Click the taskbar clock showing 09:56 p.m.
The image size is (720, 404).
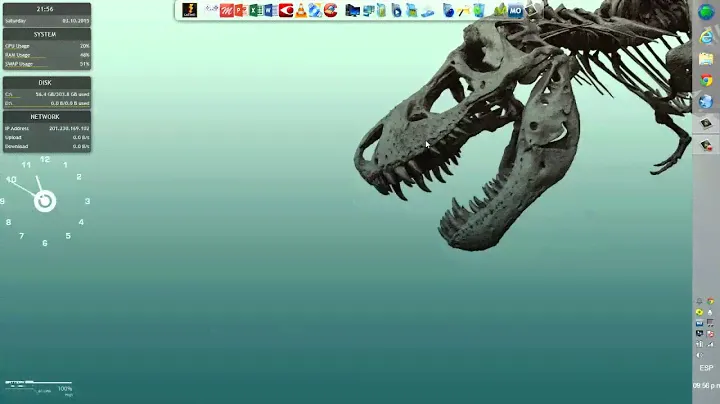tap(706, 385)
